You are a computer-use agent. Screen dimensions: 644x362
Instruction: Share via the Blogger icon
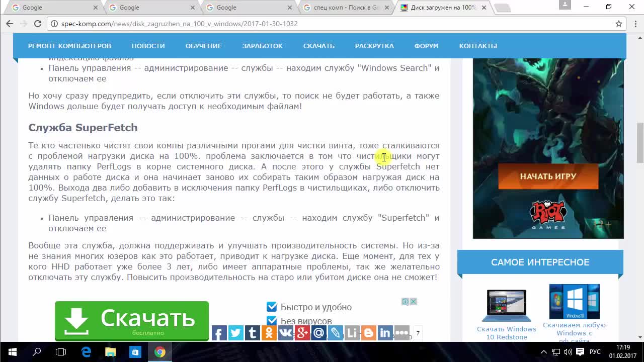click(x=368, y=333)
